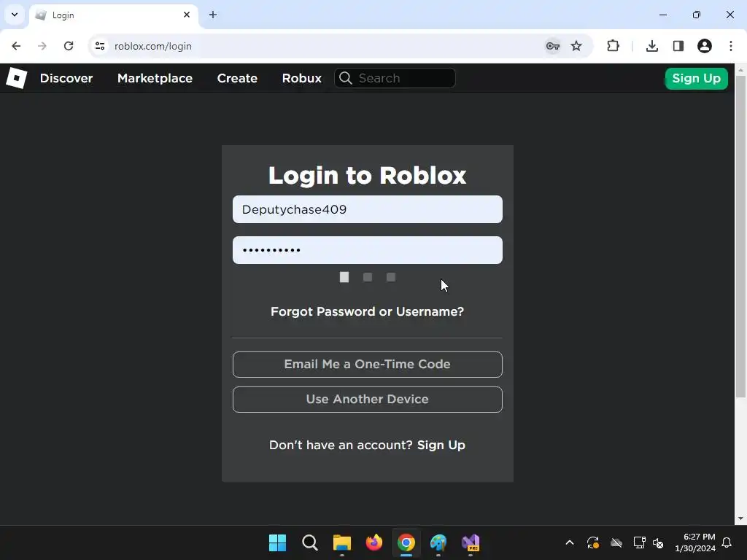Click the browser forward arrow
Image resolution: width=747 pixels, height=560 pixels.
pyautogui.click(x=42, y=46)
